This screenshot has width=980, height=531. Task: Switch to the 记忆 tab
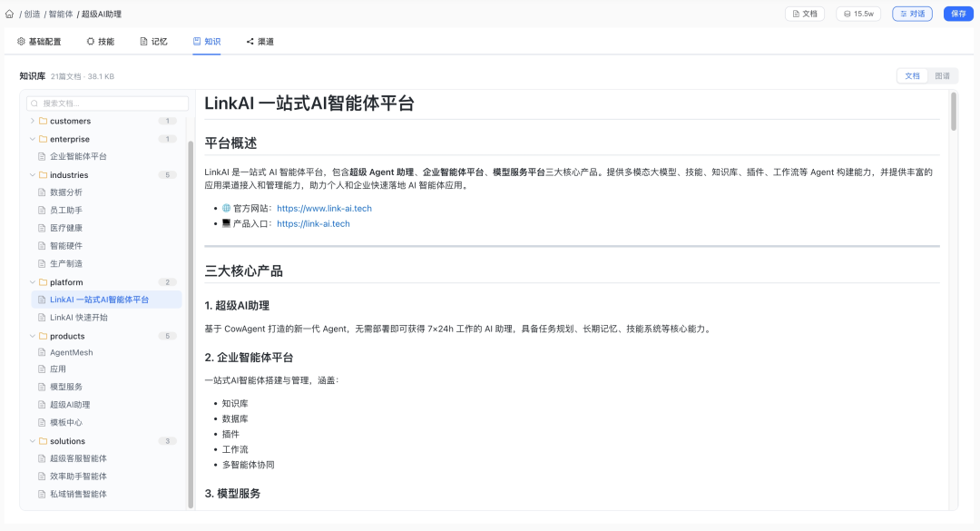click(x=153, y=41)
